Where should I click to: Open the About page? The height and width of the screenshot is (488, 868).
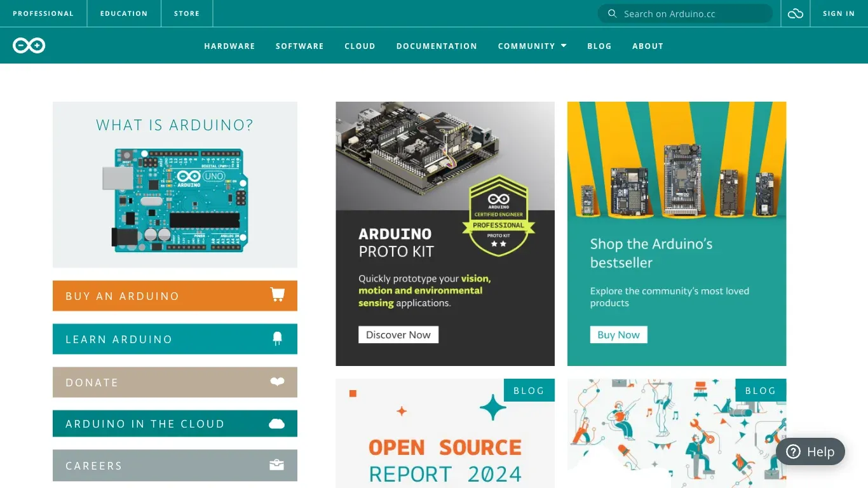click(x=648, y=46)
